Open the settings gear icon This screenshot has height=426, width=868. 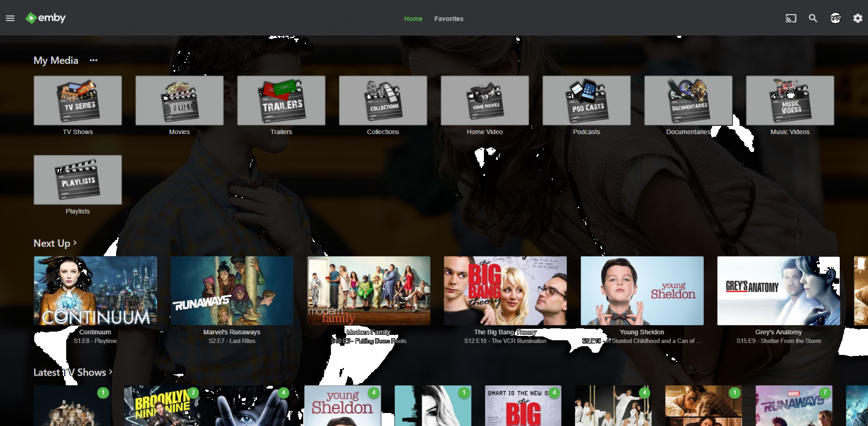click(858, 18)
